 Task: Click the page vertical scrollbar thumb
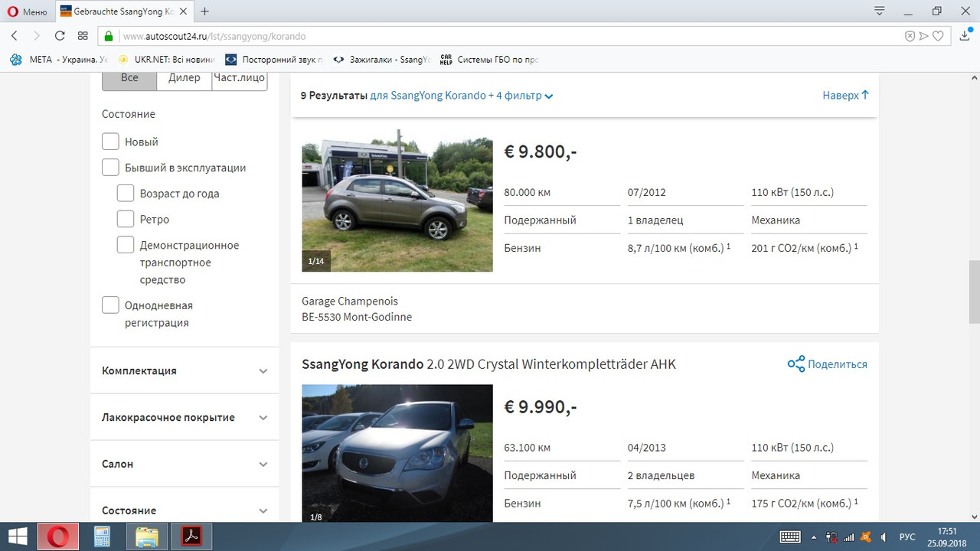click(974, 292)
